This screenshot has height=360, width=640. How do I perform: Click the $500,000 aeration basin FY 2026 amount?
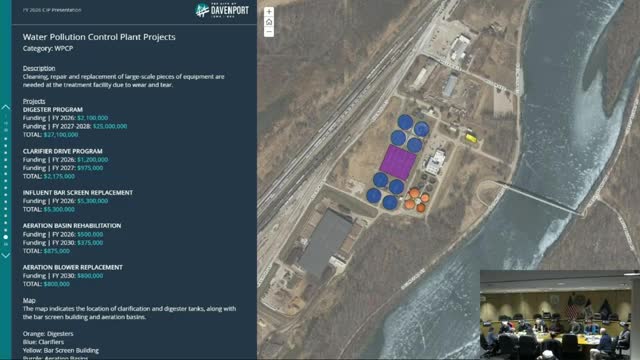click(x=90, y=234)
